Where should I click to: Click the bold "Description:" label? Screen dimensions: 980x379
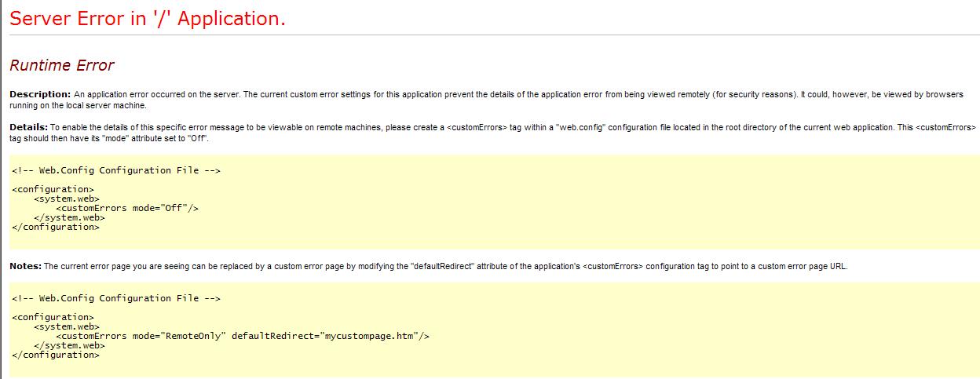[40, 94]
